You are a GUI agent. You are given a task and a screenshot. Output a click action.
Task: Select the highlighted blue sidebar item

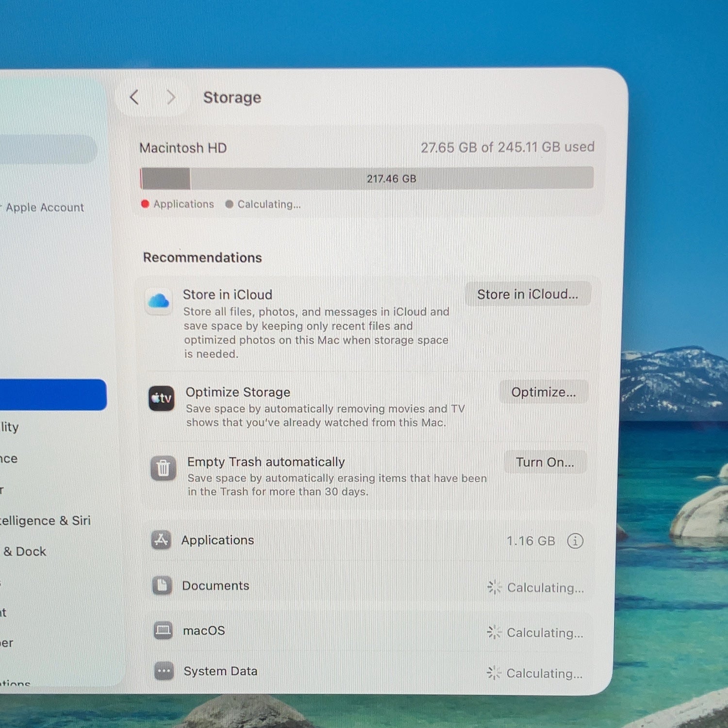pyautogui.click(x=53, y=395)
